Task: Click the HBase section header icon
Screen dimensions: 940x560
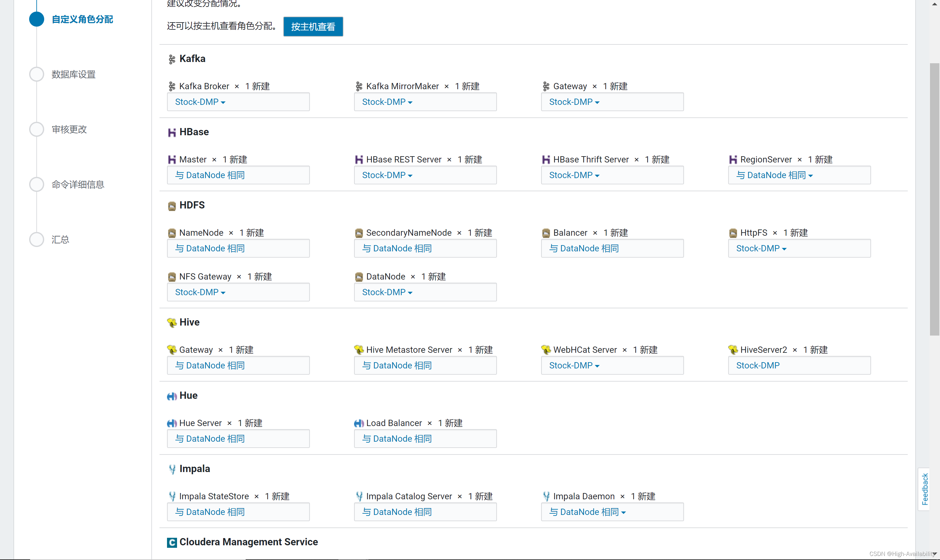Action: point(172,132)
